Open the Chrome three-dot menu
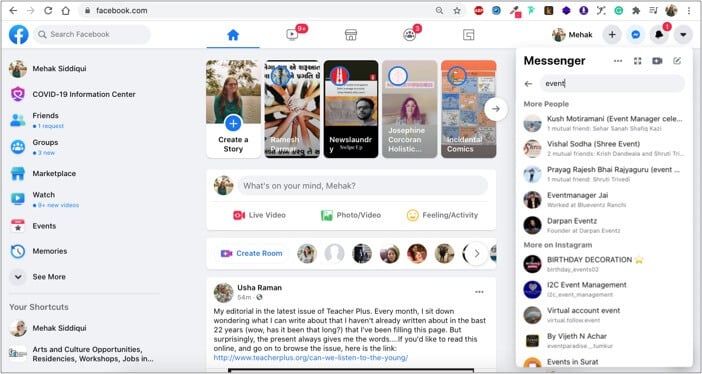 (689, 10)
